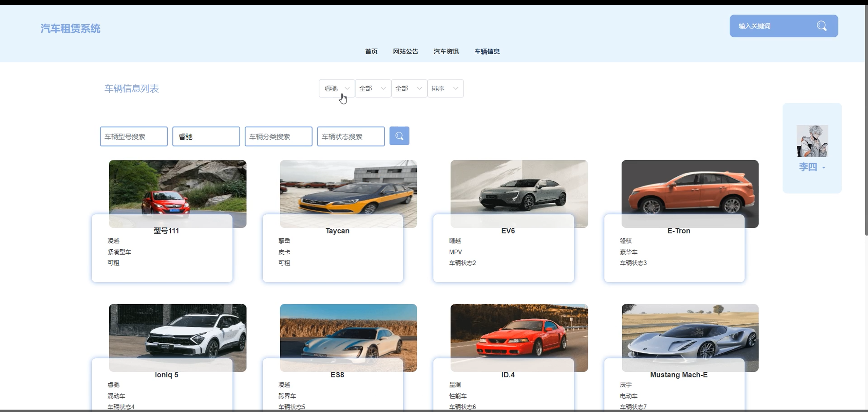The width and height of the screenshot is (868, 412).
Task: Click the page's vertical scrollbar
Action: coord(866,120)
